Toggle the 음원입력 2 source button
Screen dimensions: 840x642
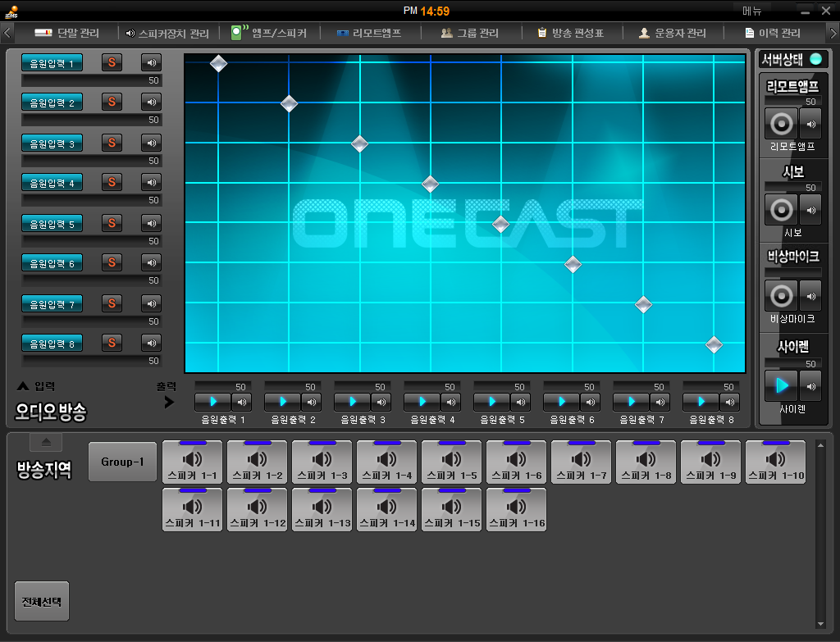tap(52, 102)
